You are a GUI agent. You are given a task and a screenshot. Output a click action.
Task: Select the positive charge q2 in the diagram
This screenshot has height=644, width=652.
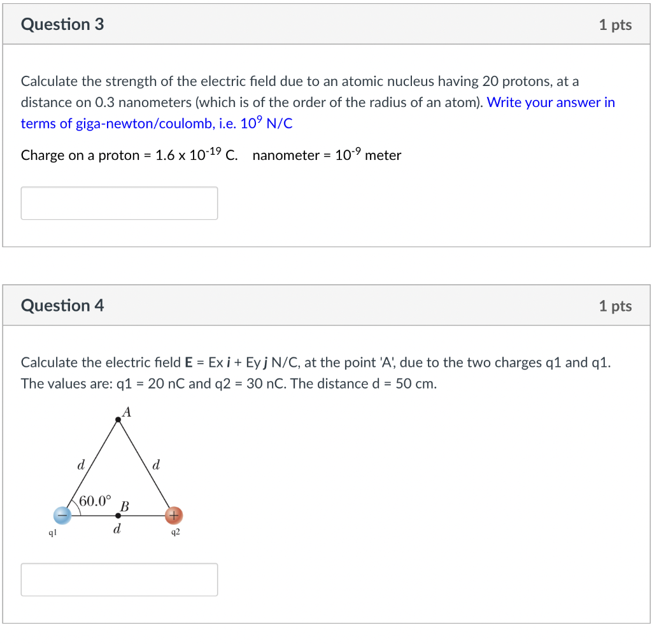(174, 515)
